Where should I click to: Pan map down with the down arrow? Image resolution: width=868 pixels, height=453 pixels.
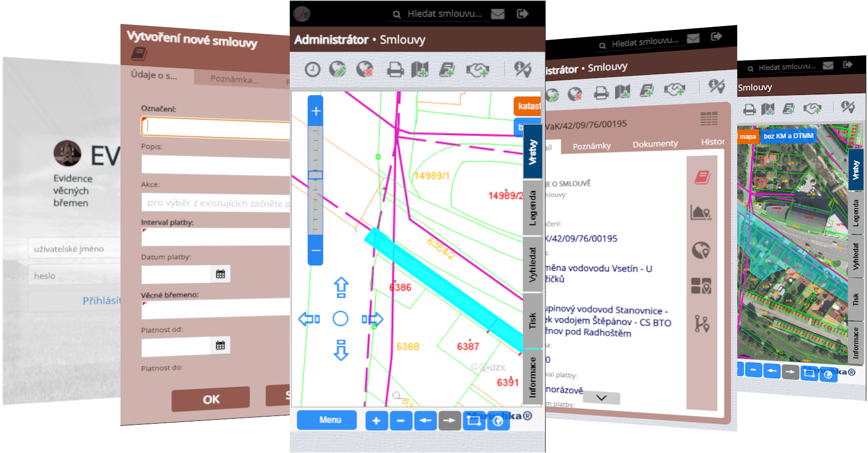tap(341, 350)
